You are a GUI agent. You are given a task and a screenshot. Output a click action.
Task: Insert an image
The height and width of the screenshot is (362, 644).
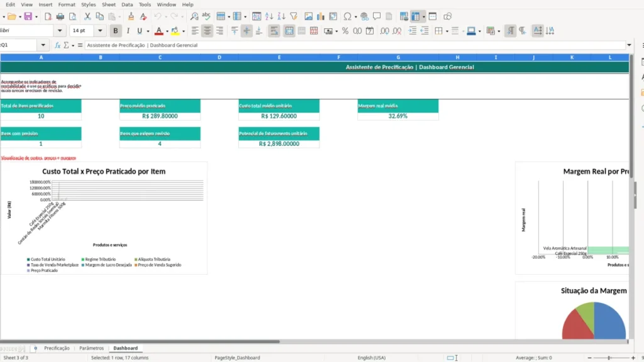pyautogui.click(x=308, y=16)
